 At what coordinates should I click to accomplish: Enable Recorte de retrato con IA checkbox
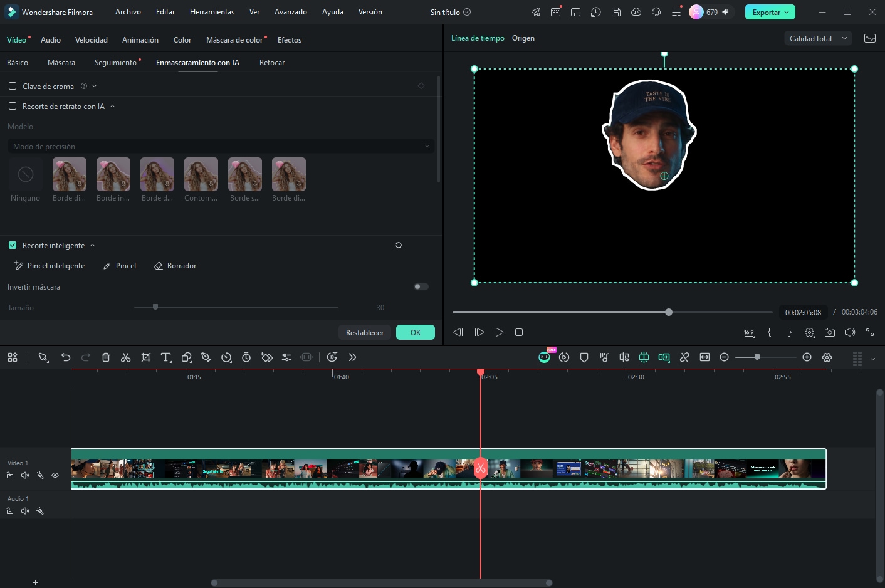13,106
